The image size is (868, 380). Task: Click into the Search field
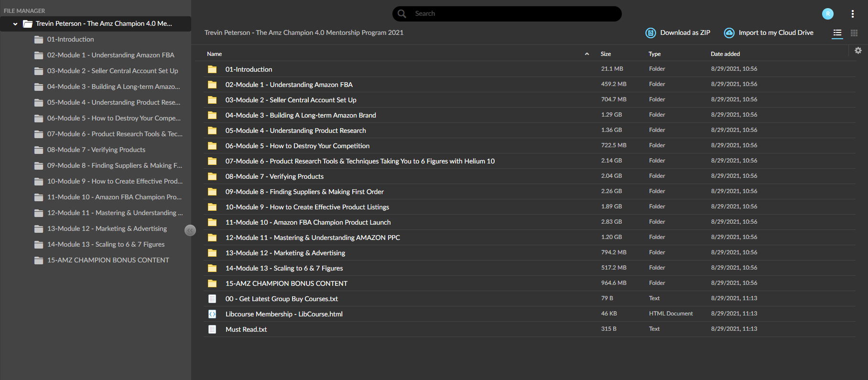point(507,14)
